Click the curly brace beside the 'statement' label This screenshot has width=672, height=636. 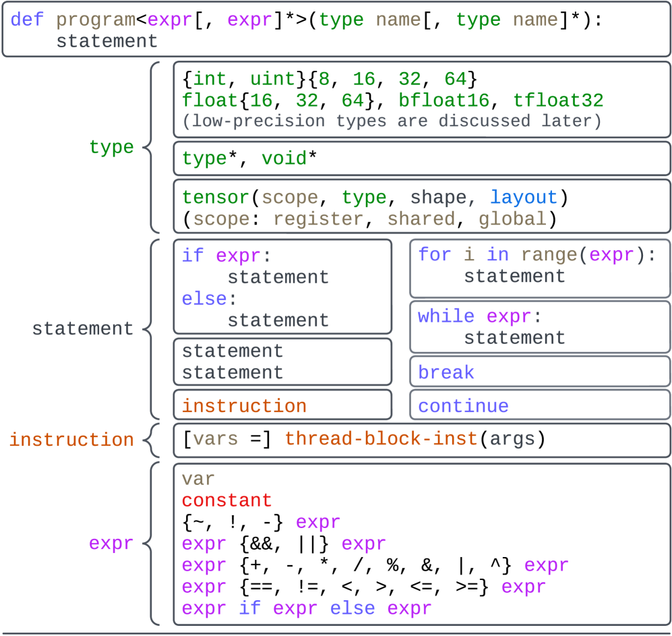pos(152,328)
